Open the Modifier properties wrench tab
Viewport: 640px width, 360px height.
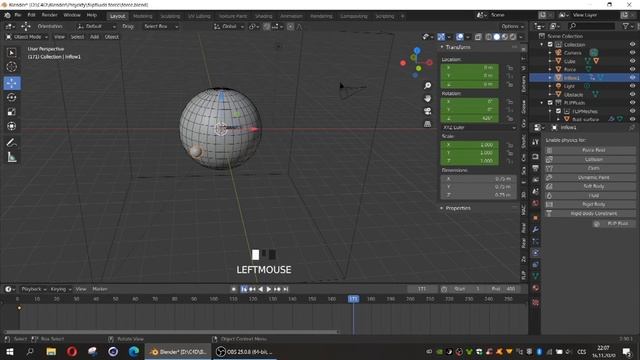[535, 229]
